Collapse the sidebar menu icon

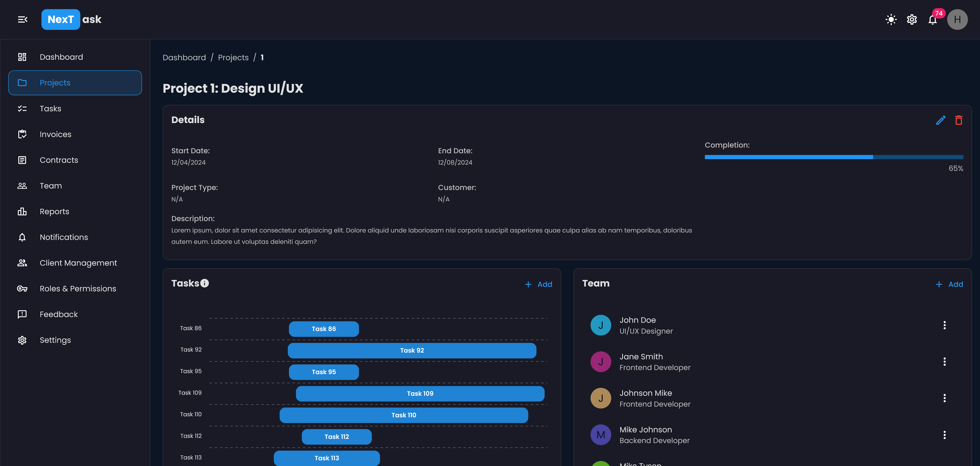pyautogui.click(x=22, y=19)
